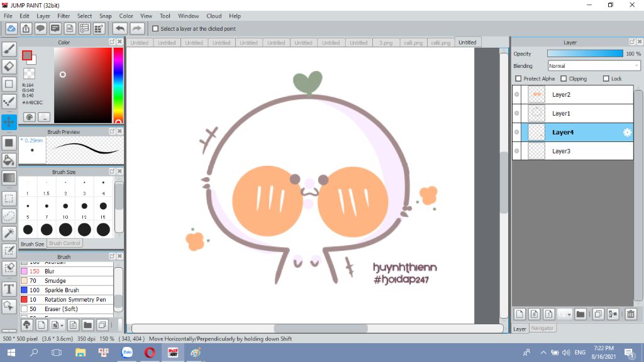
Task: Click download brush from cloud icon
Action: [26, 325]
